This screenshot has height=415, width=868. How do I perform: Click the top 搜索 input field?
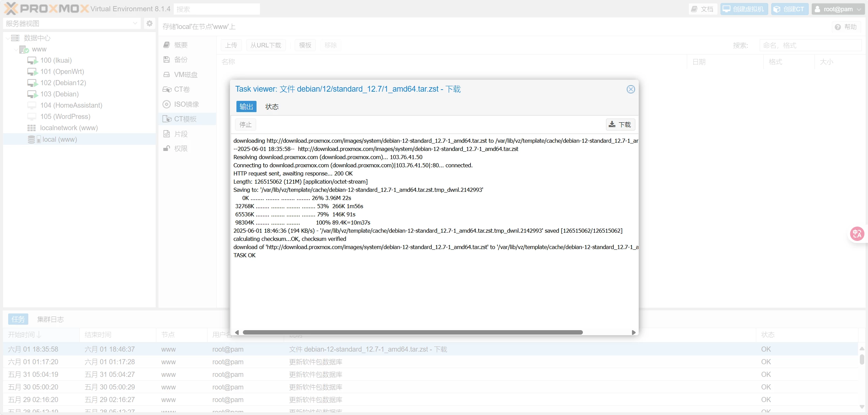coord(217,9)
